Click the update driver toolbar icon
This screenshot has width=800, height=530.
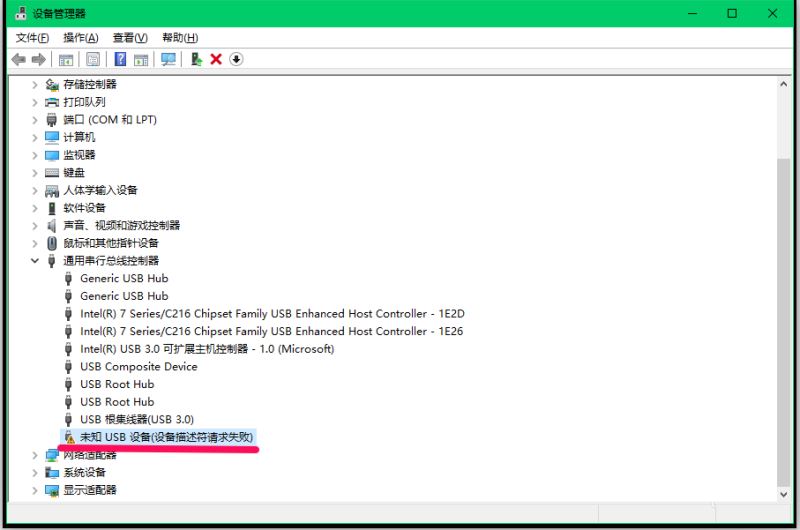tap(197, 59)
